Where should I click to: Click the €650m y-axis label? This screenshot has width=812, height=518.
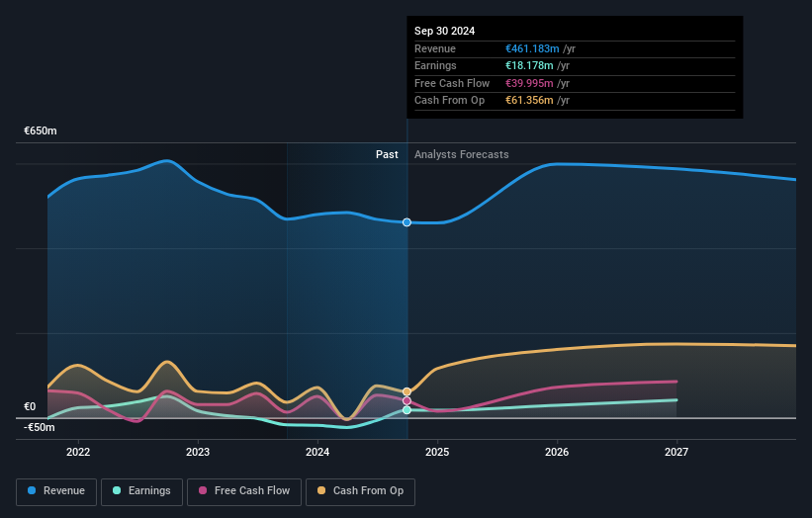coord(41,130)
